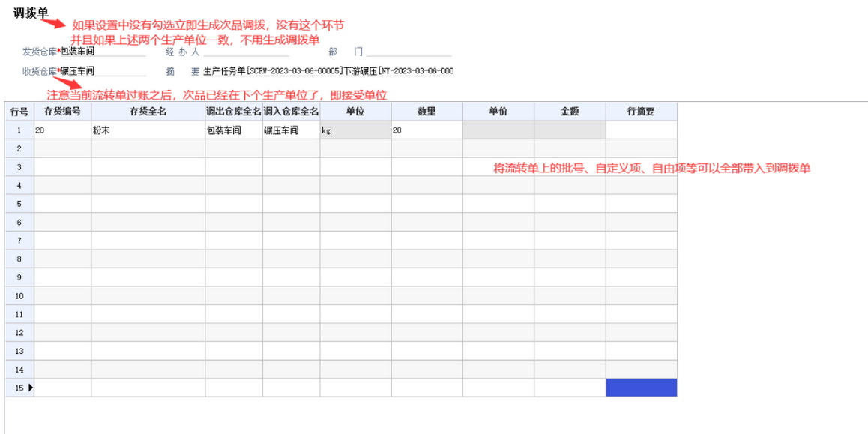The height and width of the screenshot is (434, 868).
Task: Click the 行摘要 column header
Action: coord(641,112)
